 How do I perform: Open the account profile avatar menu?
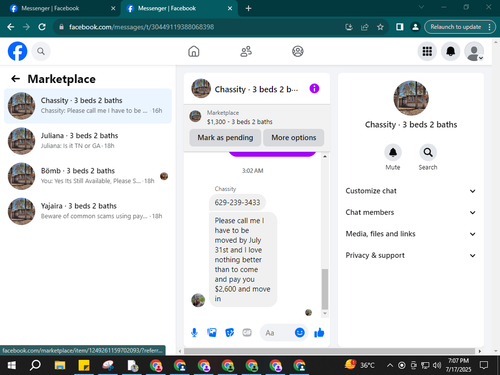[474, 51]
